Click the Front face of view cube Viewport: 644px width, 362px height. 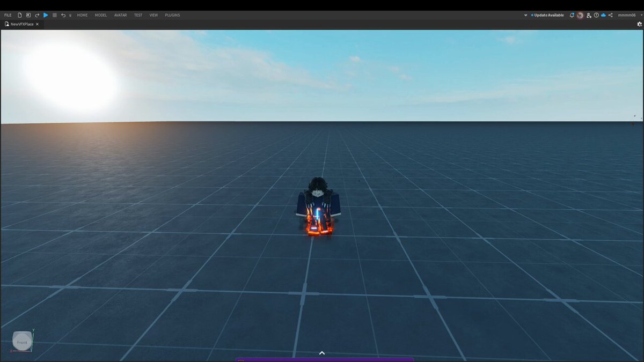[x=22, y=342]
